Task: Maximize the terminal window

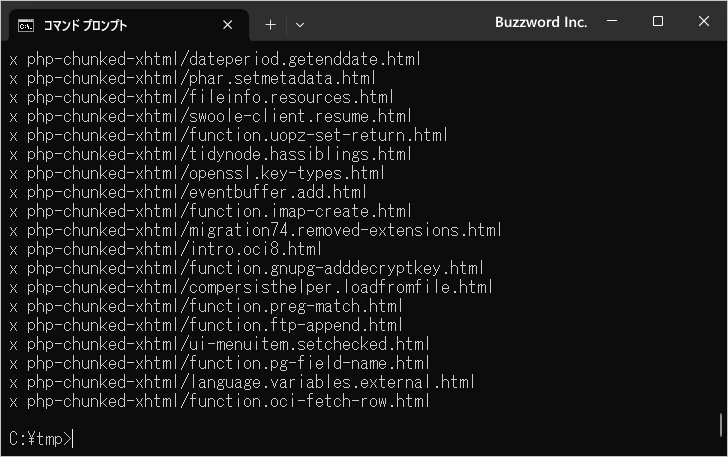Action: (x=657, y=21)
